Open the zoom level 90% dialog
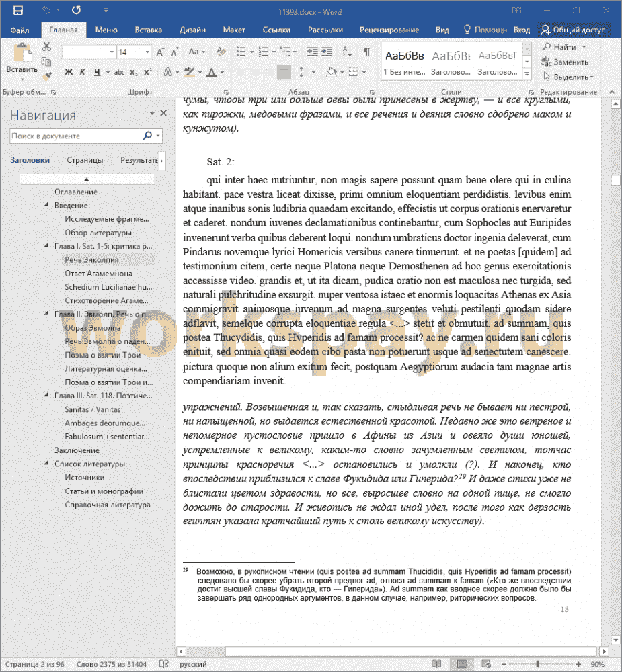Image resolution: width=622 pixels, height=672 pixels. pos(598,664)
